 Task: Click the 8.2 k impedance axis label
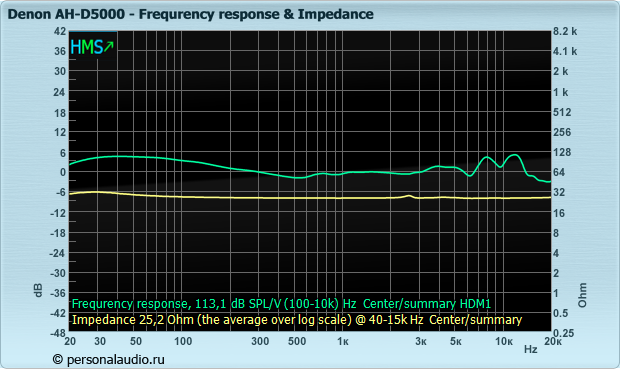point(565,31)
